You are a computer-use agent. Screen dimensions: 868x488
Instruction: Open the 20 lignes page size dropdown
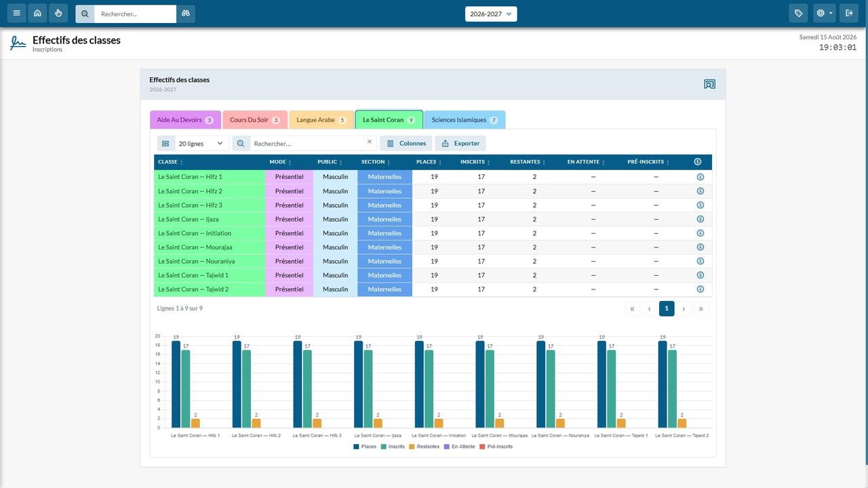pyautogui.click(x=201, y=144)
